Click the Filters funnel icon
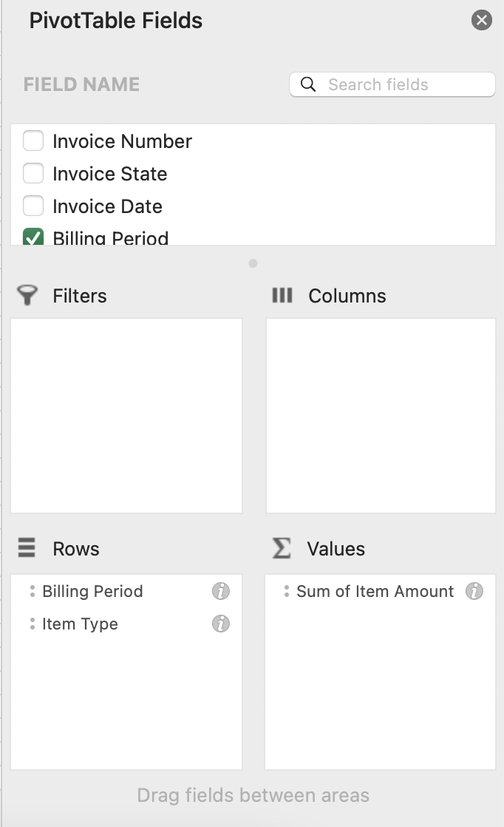504x827 pixels. click(27, 295)
